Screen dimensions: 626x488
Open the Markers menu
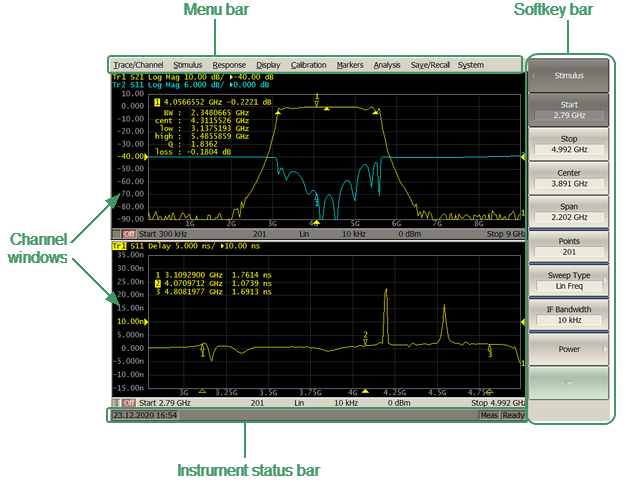(x=350, y=65)
